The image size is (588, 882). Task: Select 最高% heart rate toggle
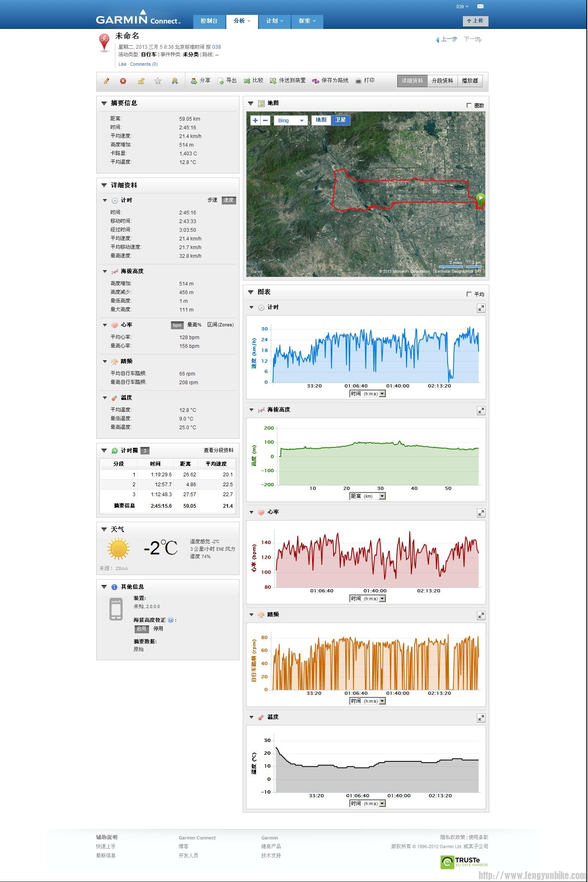point(194,325)
